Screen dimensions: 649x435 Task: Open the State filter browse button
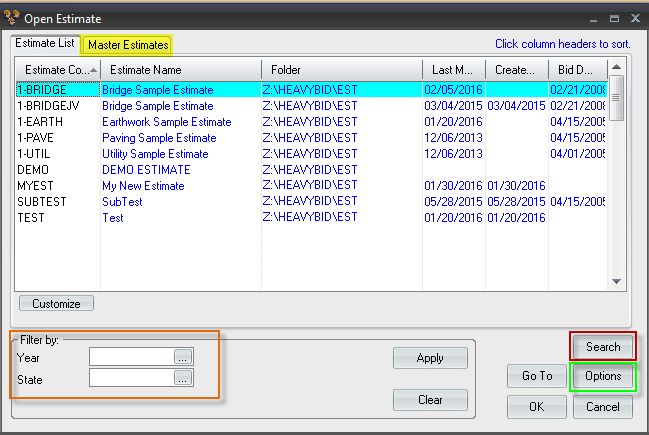click(182, 378)
